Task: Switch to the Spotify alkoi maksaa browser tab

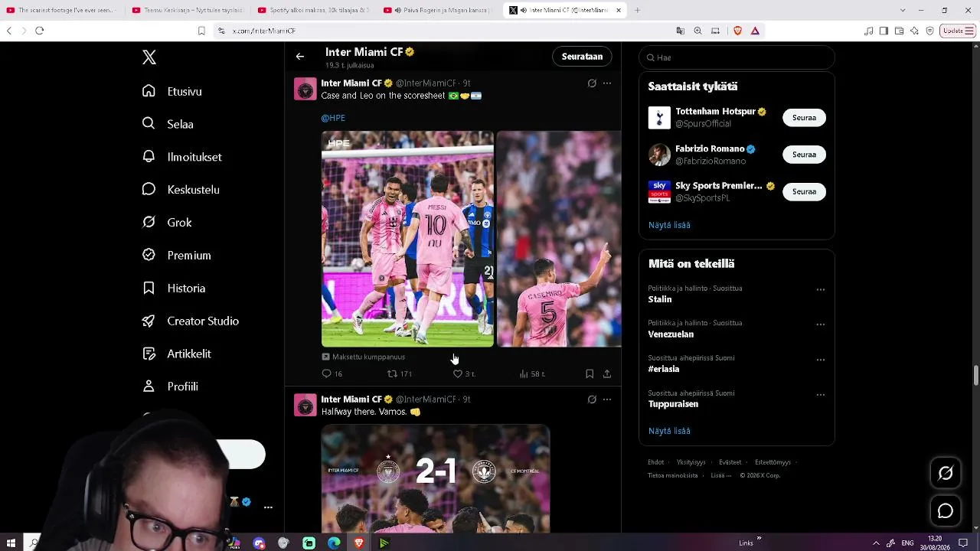Action: click(314, 10)
